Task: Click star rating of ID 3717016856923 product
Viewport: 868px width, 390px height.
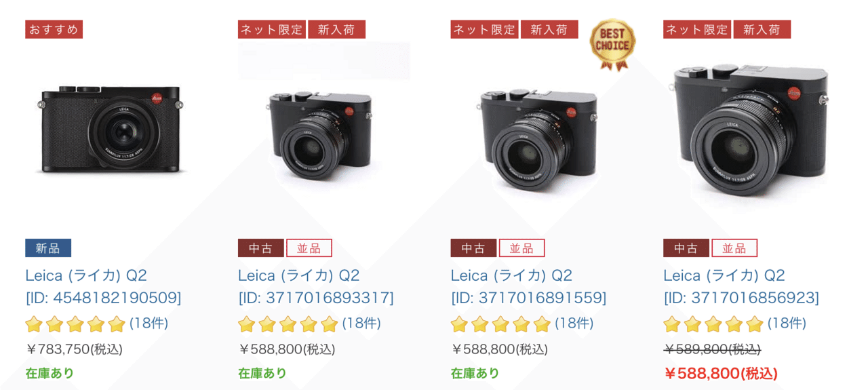Action: (x=713, y=324)
